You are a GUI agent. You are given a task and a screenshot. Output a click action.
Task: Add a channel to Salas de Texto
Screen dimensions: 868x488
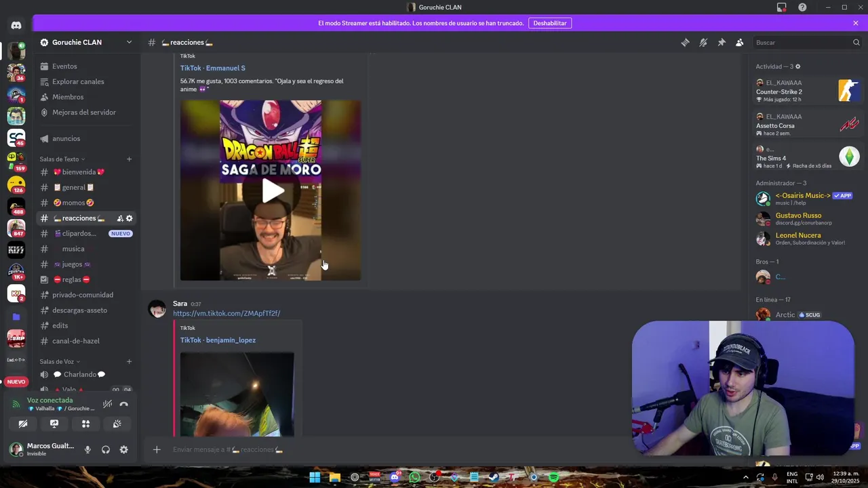[129, 159]
